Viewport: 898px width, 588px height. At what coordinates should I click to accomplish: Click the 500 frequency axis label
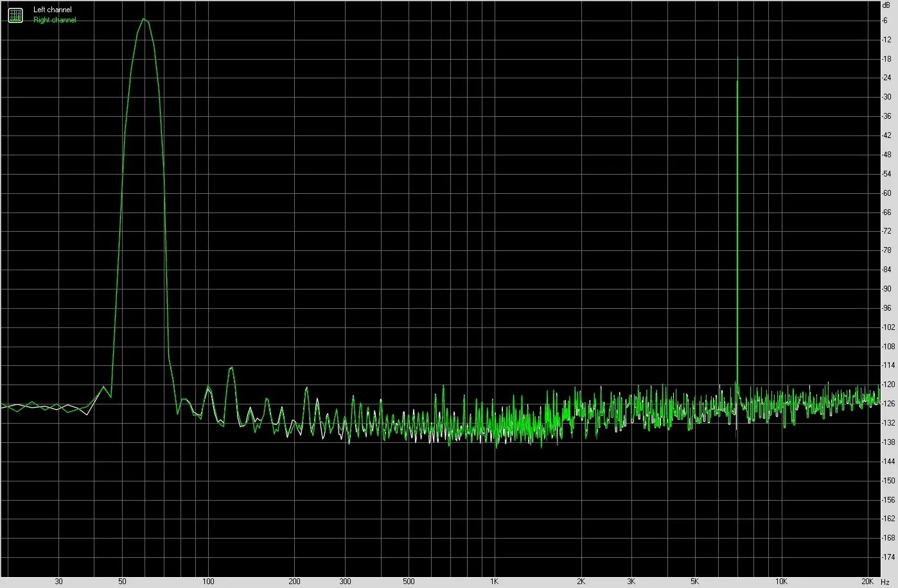pos(409,582)
